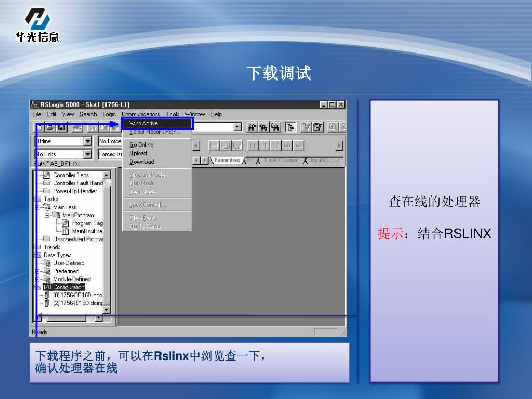This screenshot has height=399, width=532.
Task: Click the Cut scissors toolbar icon
Action: pyautogui.click(x=92, y=127)
